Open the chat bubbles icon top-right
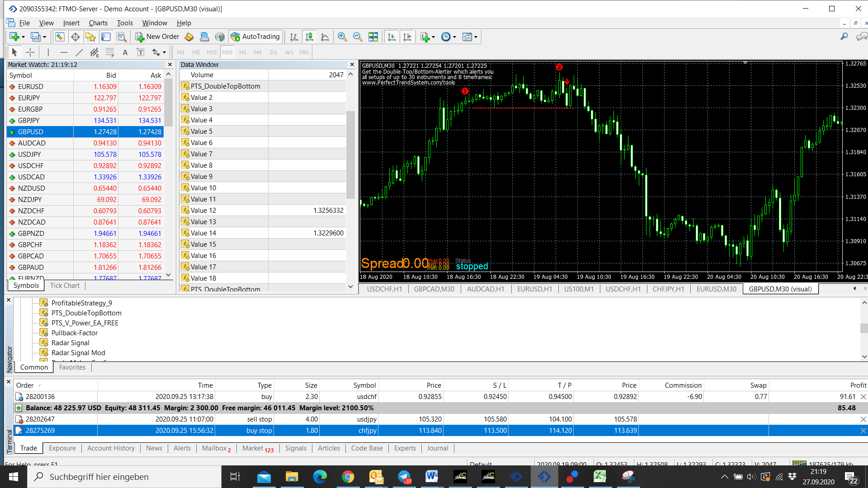868x488 pixels. [861, 37]
